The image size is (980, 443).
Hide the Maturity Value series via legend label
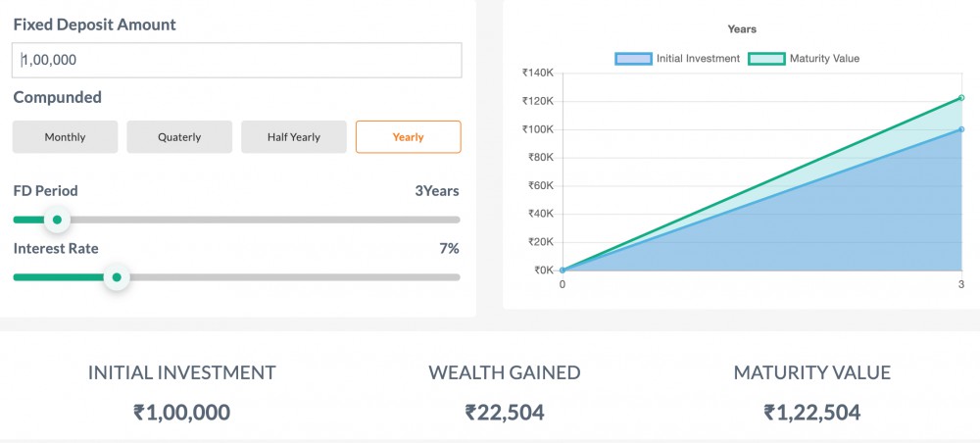(824, 59)
